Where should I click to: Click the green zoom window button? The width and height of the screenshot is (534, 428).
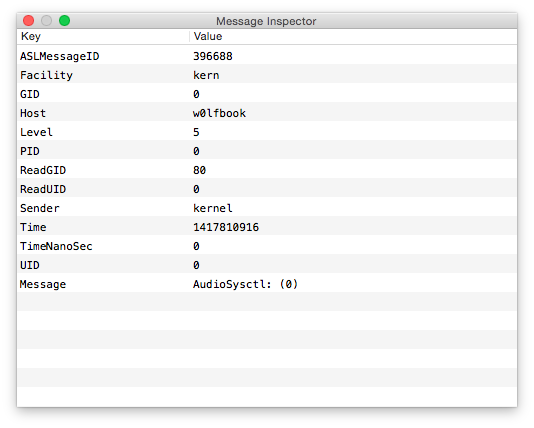pos(64,21)
